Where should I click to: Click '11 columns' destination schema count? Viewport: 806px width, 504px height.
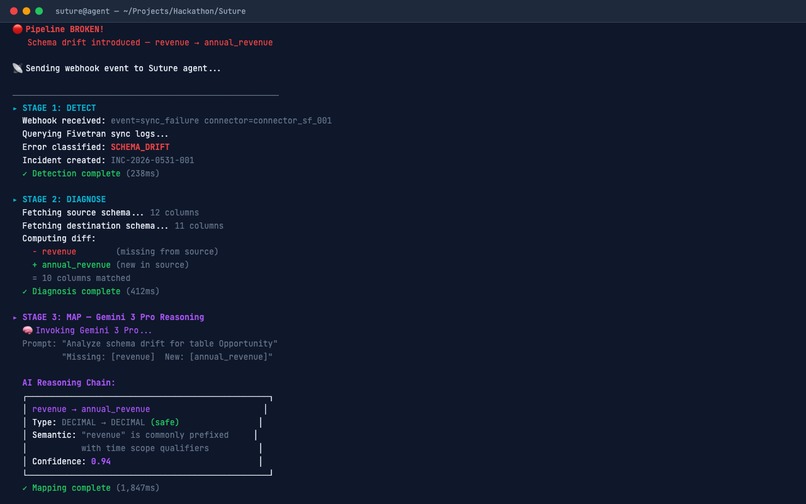(199, 226)
